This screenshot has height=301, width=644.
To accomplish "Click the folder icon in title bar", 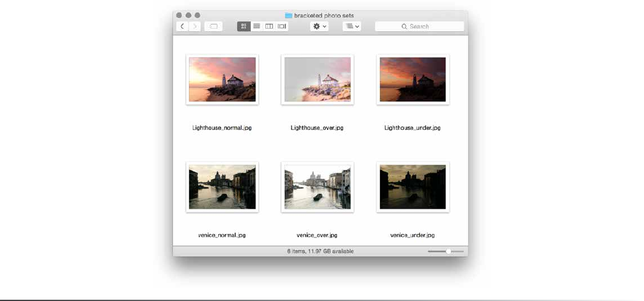I will coord(288,15).
